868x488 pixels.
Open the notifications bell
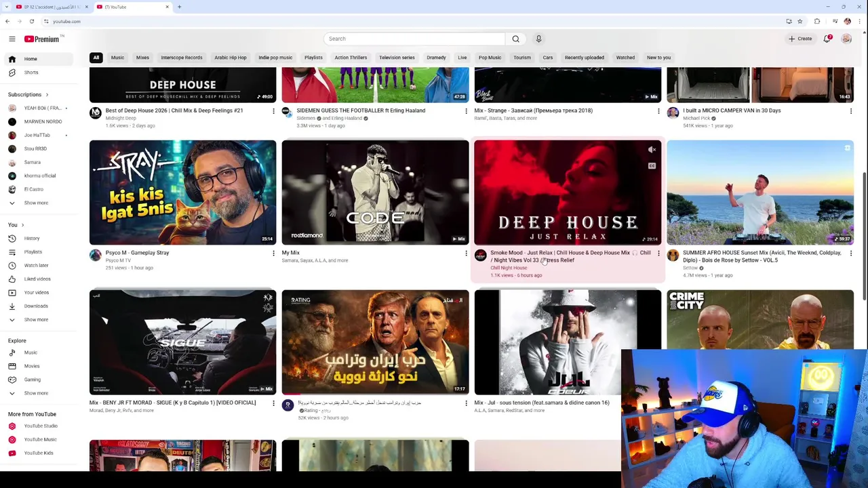click(827, 39)
